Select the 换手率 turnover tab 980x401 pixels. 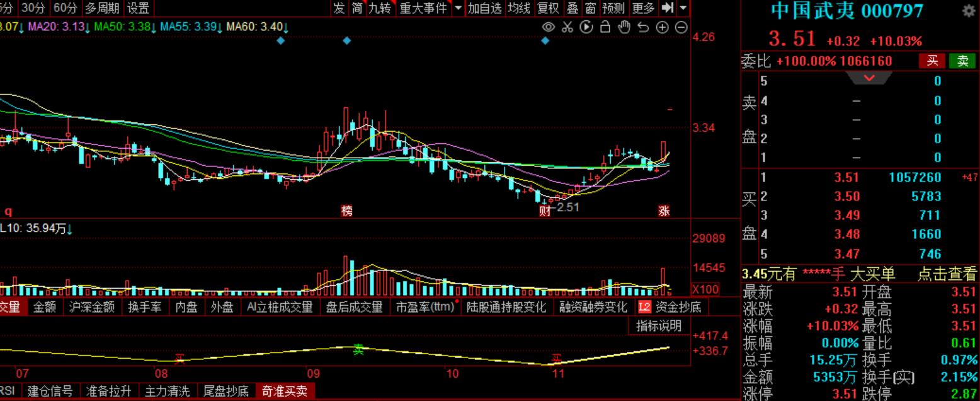point(145,307)
